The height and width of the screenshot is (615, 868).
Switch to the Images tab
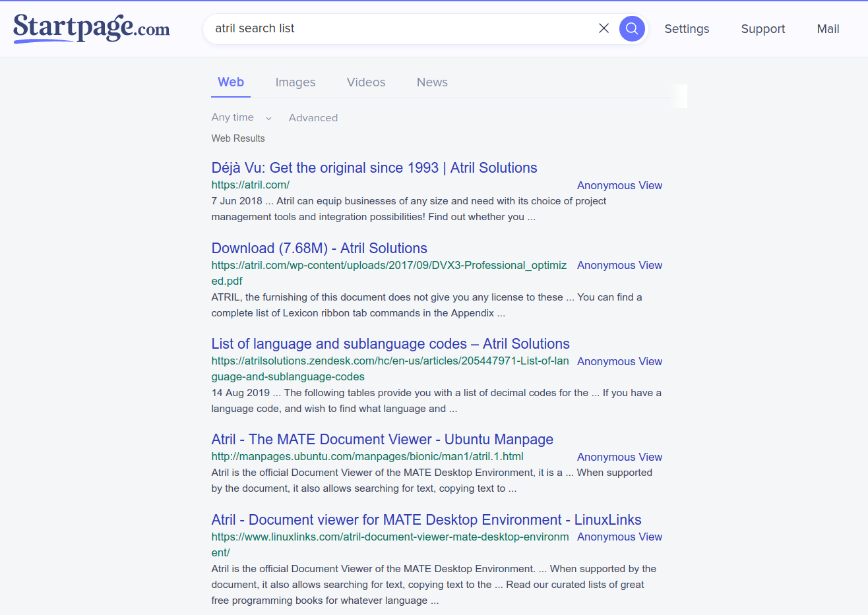(x=295, y=82)
